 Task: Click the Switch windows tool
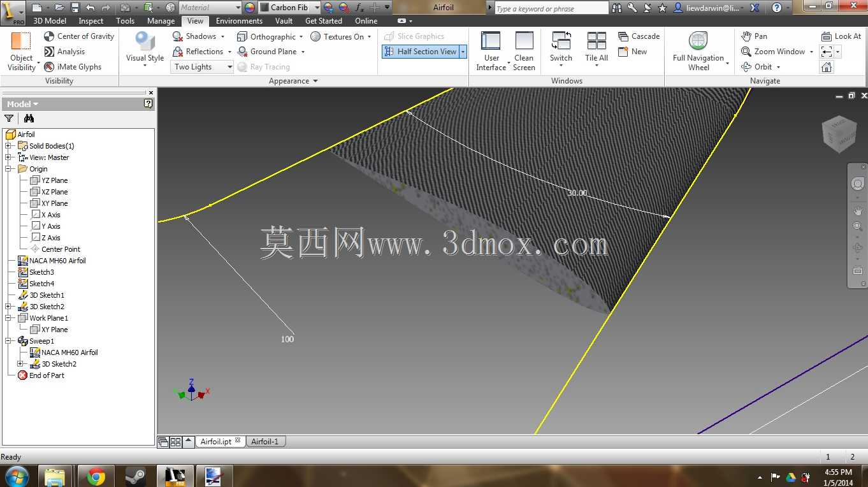coord(561,49)
